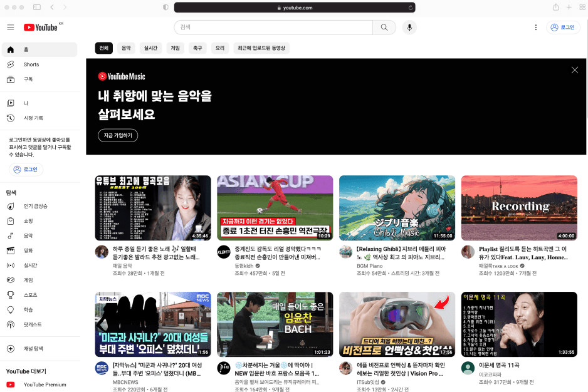Open the BGM Piano channel link
This screenshot has width=588, height=392.
(369, 266)
